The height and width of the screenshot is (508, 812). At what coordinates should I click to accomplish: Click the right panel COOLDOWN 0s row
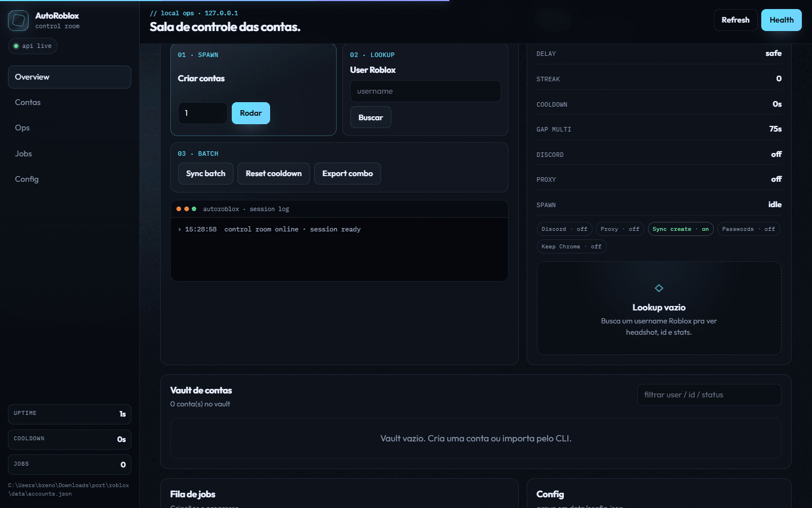click(x=659, y=104)
